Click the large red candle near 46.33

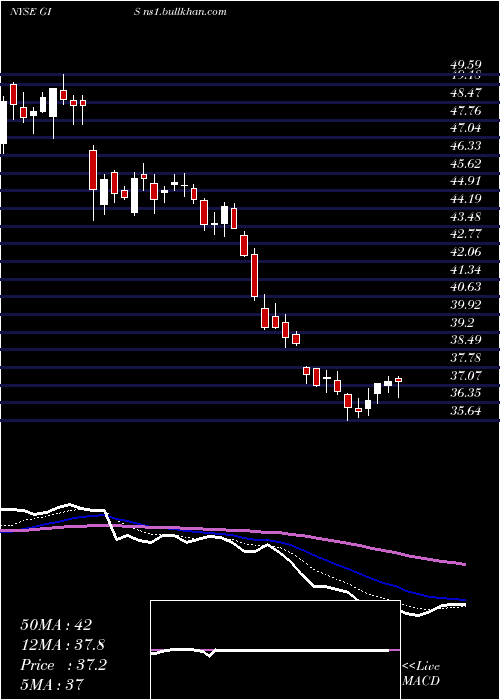pos(93,170)
